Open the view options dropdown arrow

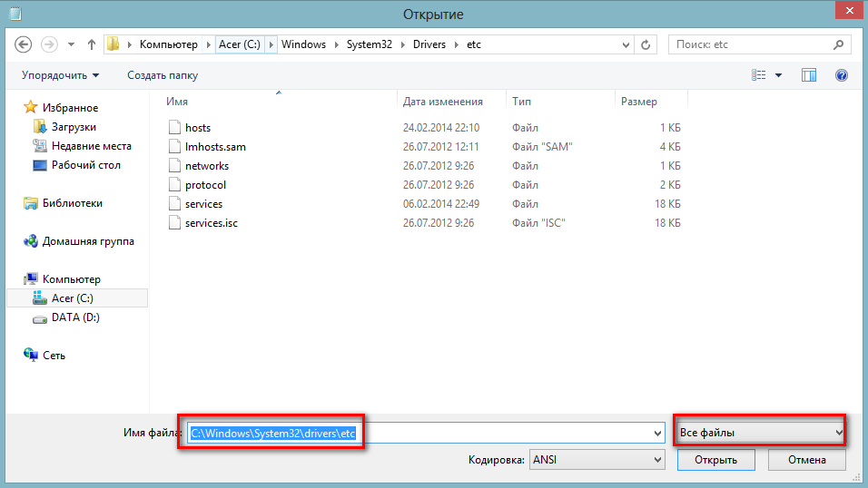[x=778, y=75]
